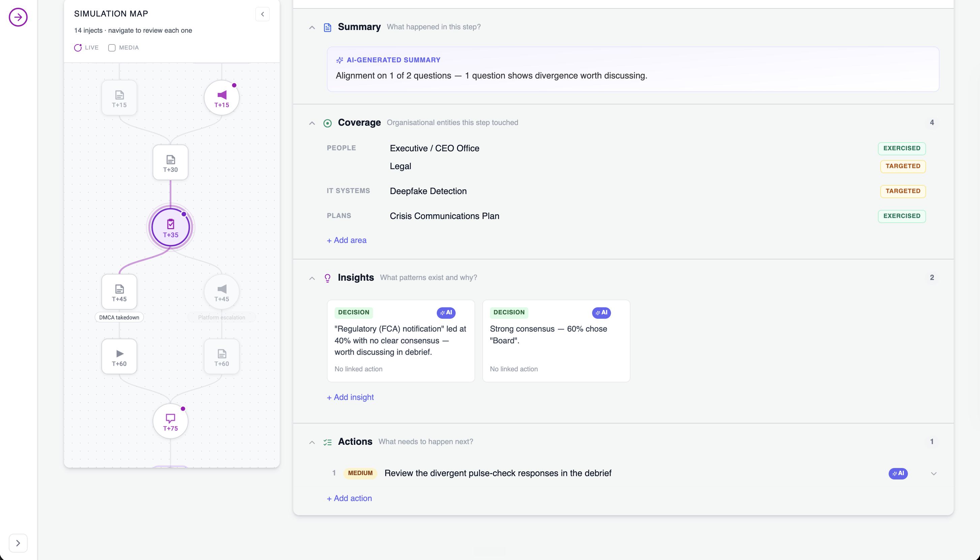
Task: Click the DMCA takedown branch label
Action: [119, 317]
